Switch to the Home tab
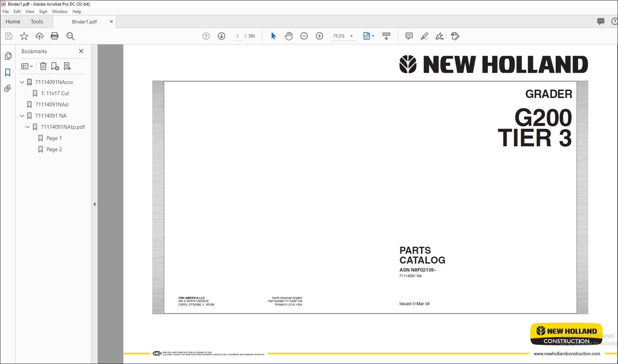 pyautogui.click(x=13, y=22)
